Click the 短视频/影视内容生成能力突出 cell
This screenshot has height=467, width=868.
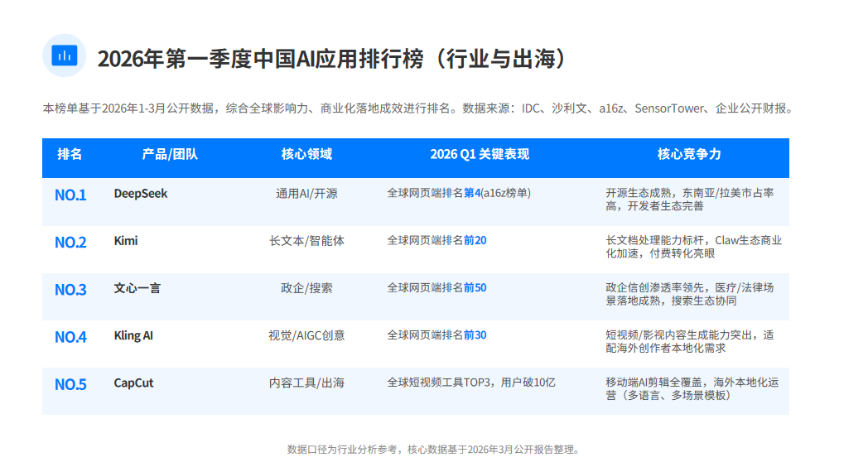click(x=690, y=341)
